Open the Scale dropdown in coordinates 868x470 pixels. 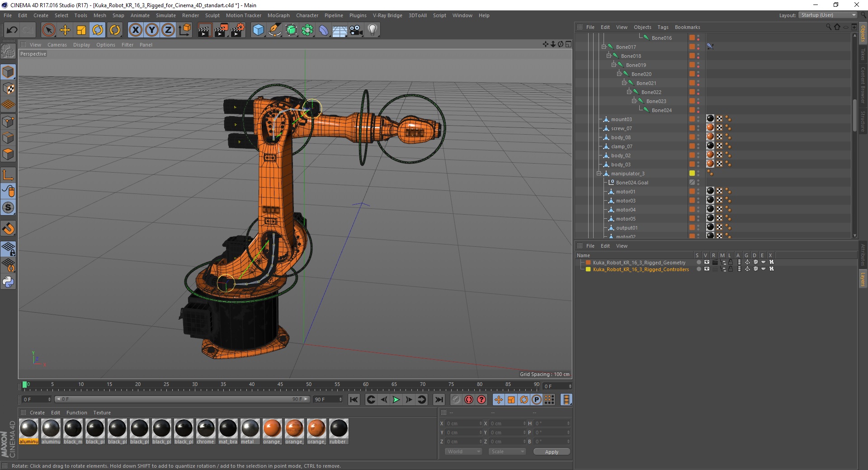(507, 451)
